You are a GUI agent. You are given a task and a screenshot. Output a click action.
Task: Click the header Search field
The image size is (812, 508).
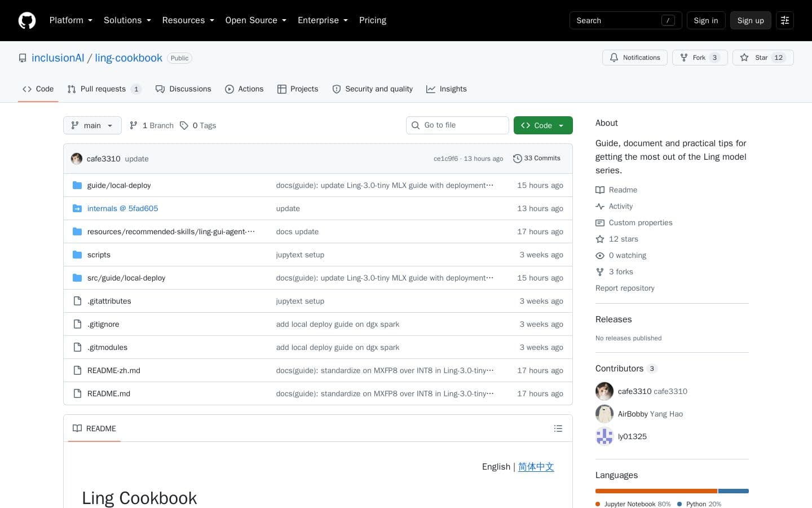coord(626,20)
